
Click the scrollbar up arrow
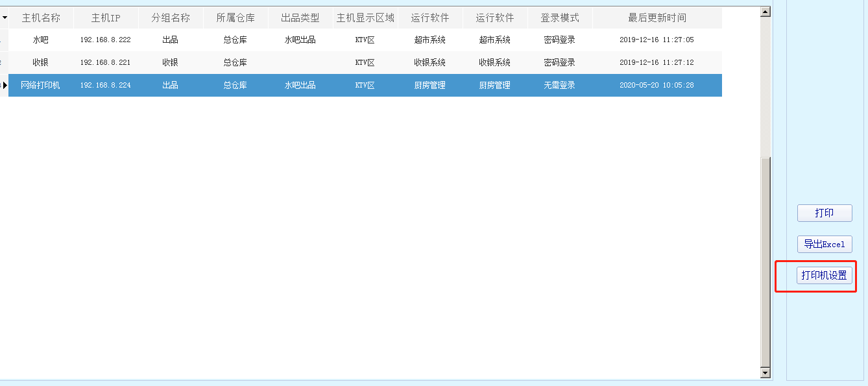click(x=766, y=12)
